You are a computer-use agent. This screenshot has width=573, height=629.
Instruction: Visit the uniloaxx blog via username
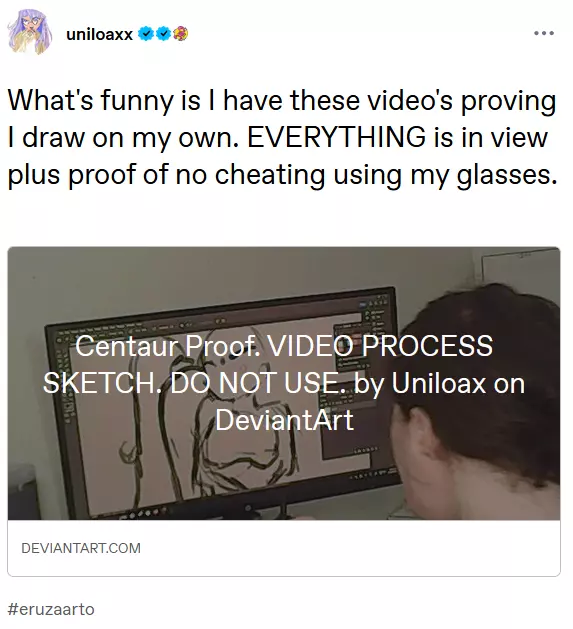pos(99,34)
